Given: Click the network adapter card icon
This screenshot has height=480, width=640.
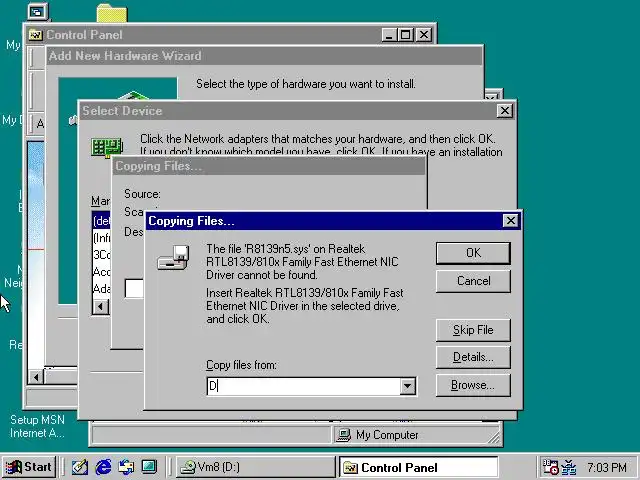Looking at the screenshot, I should point(107,148).
